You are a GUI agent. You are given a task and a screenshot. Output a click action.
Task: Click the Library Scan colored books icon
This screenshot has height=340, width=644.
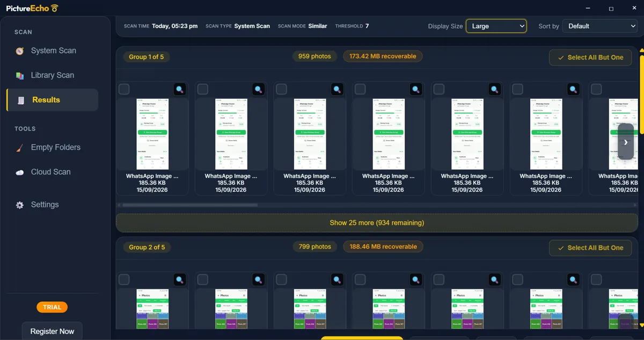(20, 76)
